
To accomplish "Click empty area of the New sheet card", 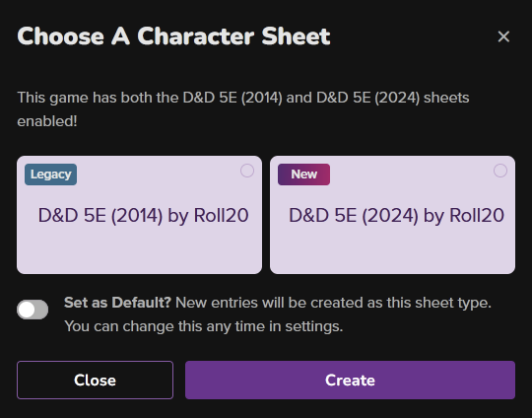I will (392, 253).
